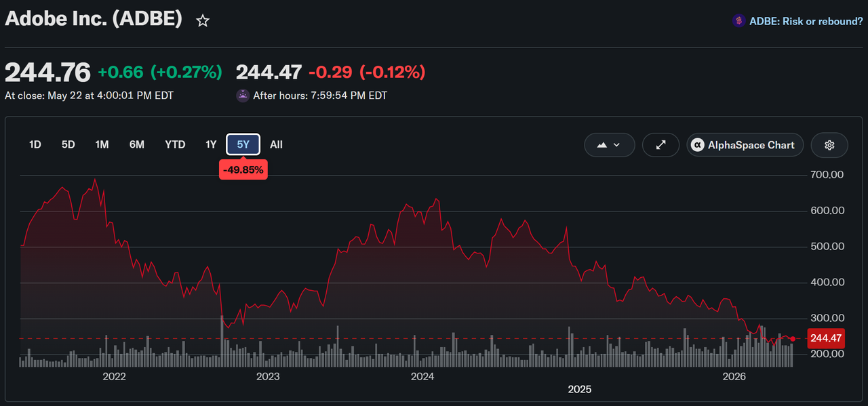Click the 2023 label on time axis

point(268,376)
